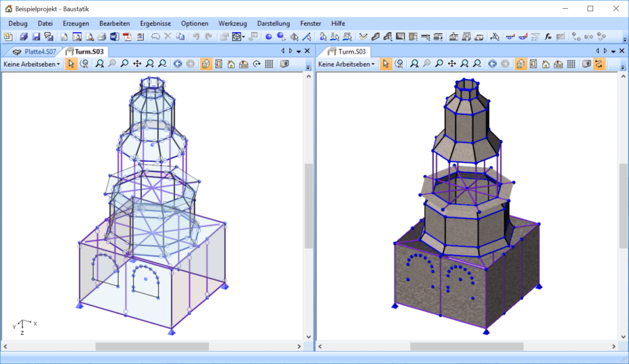Click the PDF export icon
This screenshot has width=629, height=364.
pos(127,37)
